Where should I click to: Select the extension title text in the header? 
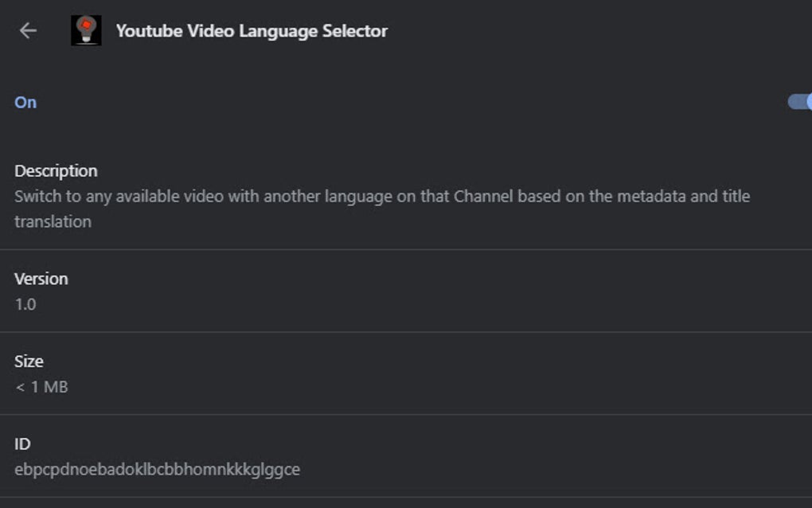252,30
